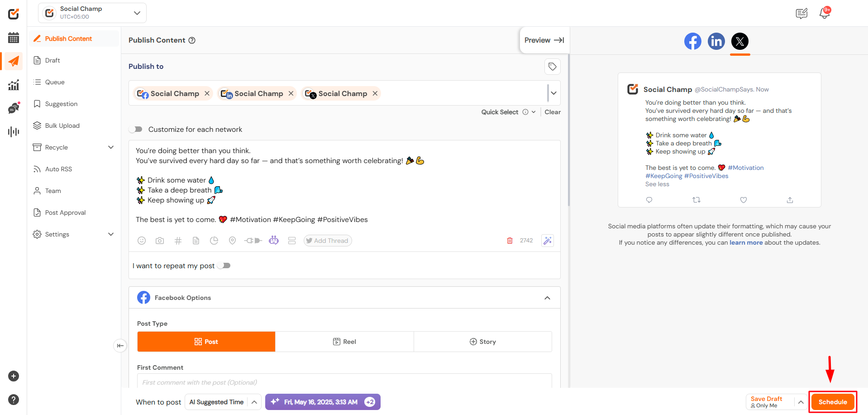Image resolution: width=868 pixels, height=415 pixels.
Task: Click the link shortener plug icon
Action: click(253, 241)
